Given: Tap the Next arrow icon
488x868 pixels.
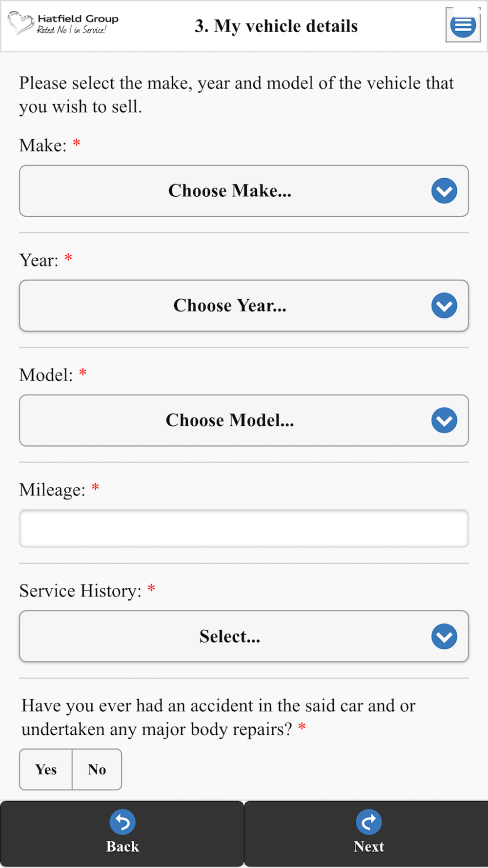Looking at the screenshot, I should 369,822.
